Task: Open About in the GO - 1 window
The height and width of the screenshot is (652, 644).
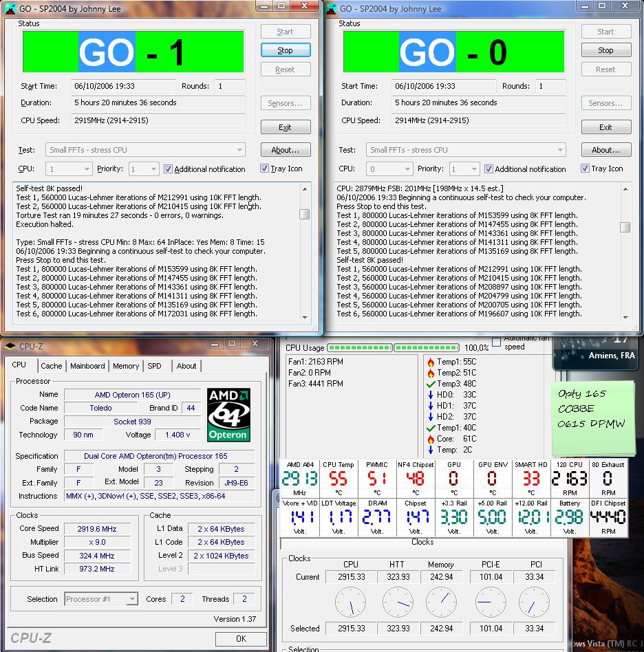Action: click(x=286, y=150)
